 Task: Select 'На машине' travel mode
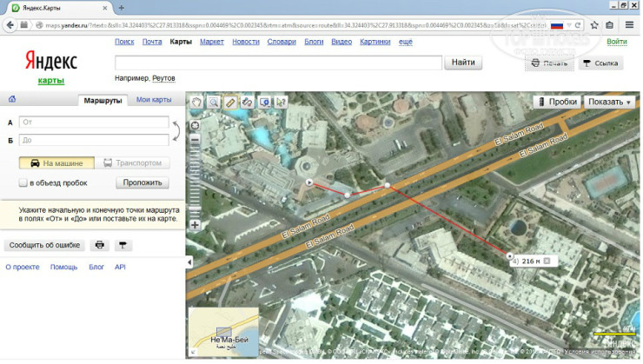(56, 162)
